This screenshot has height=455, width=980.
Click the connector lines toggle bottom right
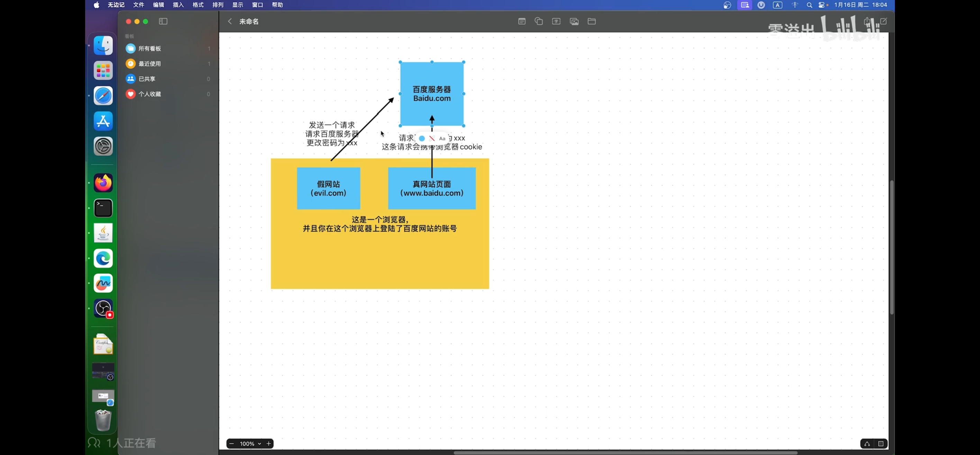(x=867, y=444)
